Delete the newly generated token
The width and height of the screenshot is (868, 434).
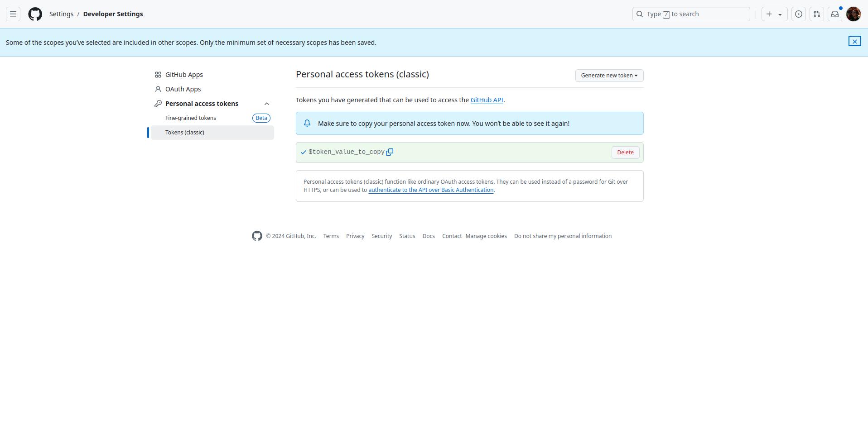625,153
